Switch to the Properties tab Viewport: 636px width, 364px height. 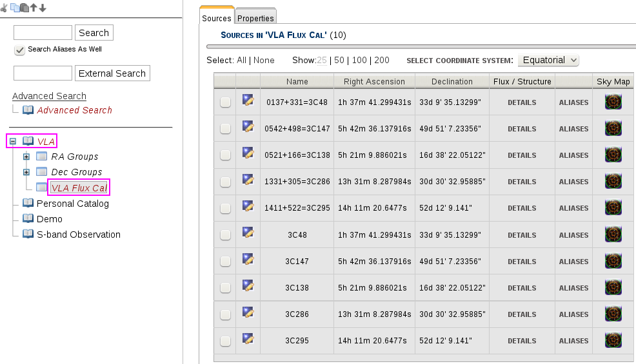(x=255, y=18)
